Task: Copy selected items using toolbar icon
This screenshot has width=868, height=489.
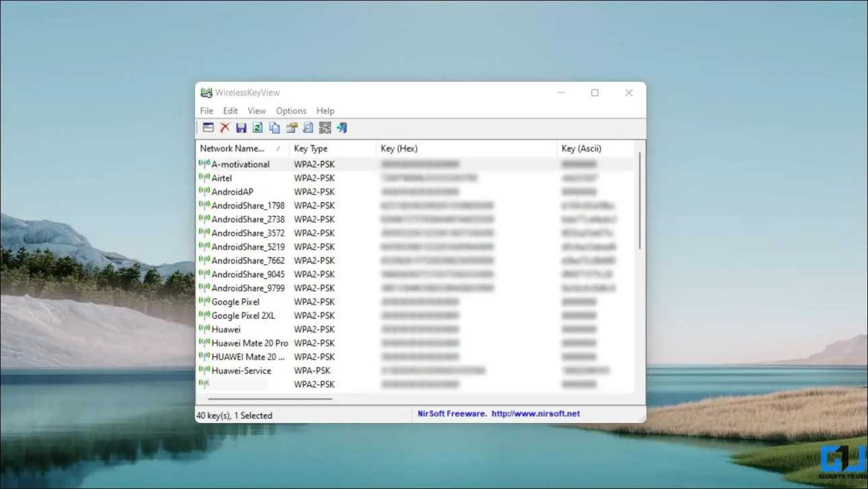Action: [x=275, y=128]
